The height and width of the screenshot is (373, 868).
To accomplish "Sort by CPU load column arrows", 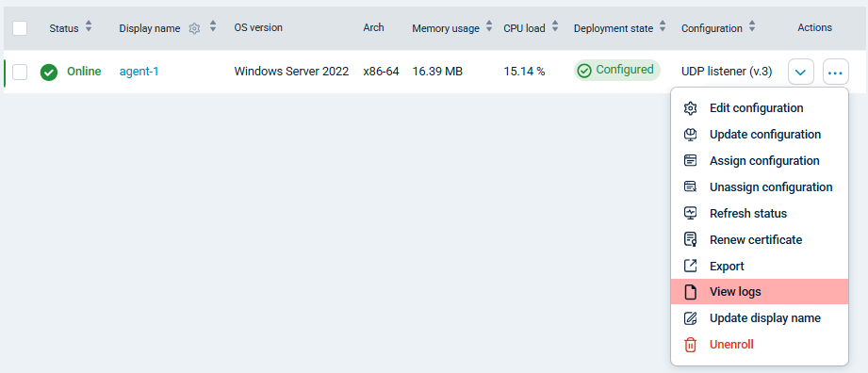I will click(555, 26).
